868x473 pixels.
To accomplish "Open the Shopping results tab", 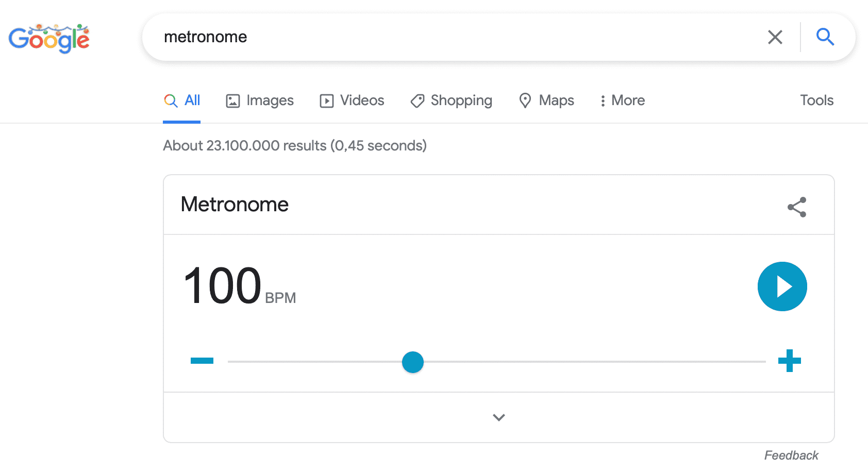I will tap(452, 100).
